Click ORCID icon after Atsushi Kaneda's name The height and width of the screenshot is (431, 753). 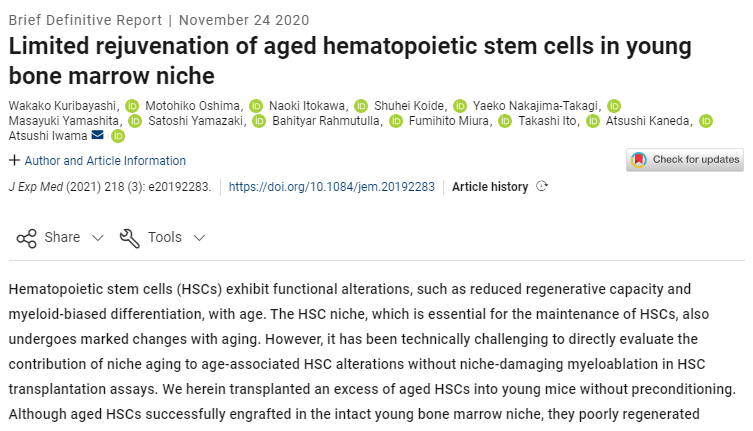pos(705,121)
